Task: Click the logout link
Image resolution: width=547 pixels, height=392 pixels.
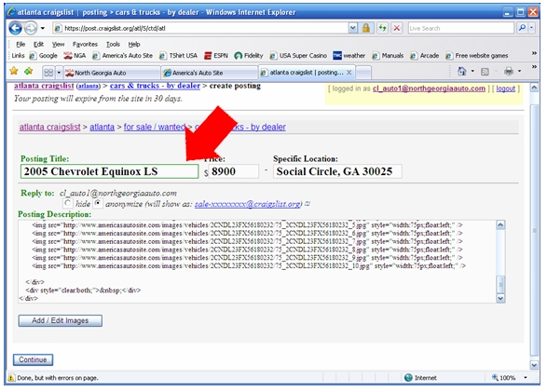Action: [x=505, y=88]
